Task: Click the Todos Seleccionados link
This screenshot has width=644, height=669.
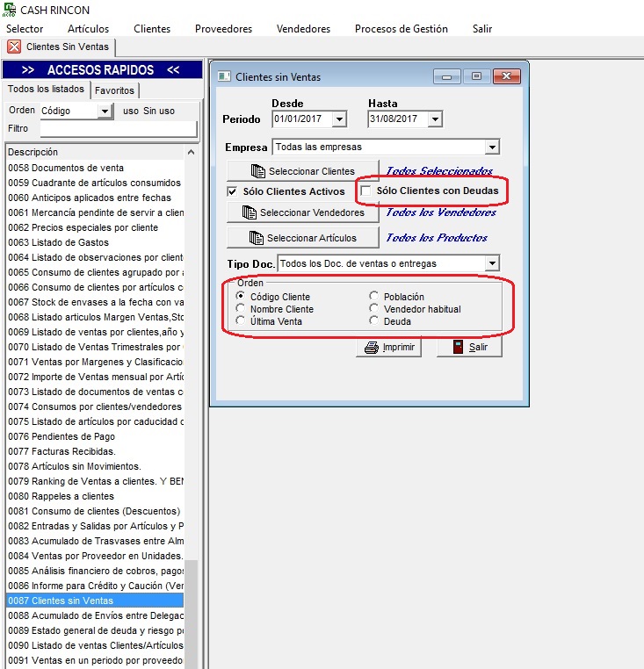Action: click(439, 171)
